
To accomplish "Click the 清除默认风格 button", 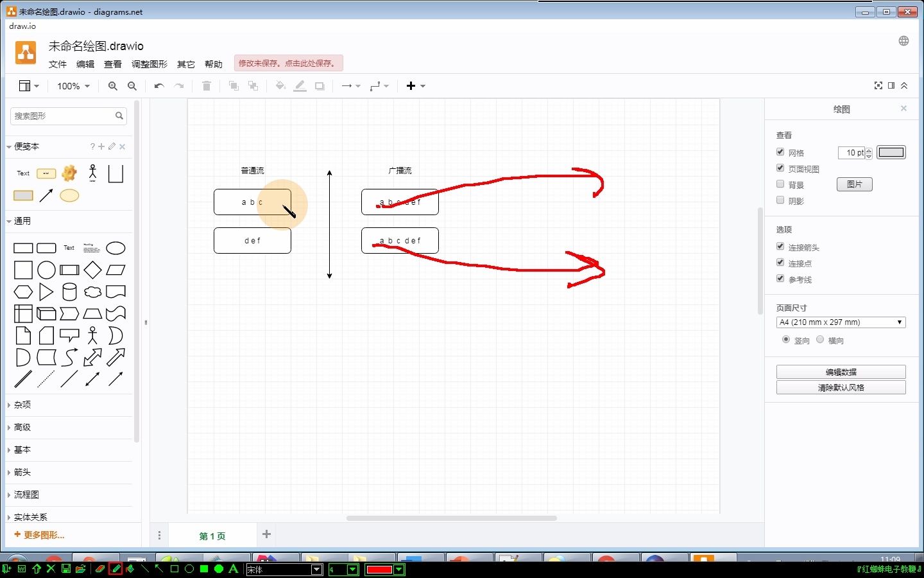I will pos(841,388).
